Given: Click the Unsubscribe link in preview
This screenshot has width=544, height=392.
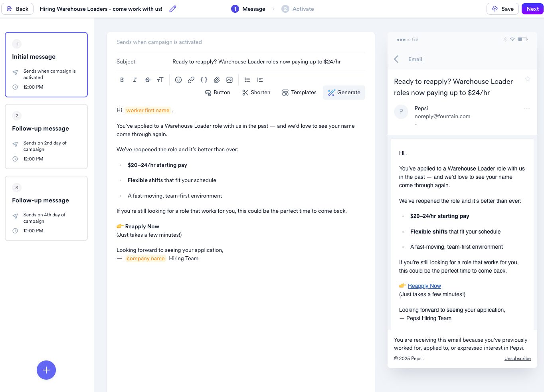Looking at the screenshot, I should (x=517, y=358).
